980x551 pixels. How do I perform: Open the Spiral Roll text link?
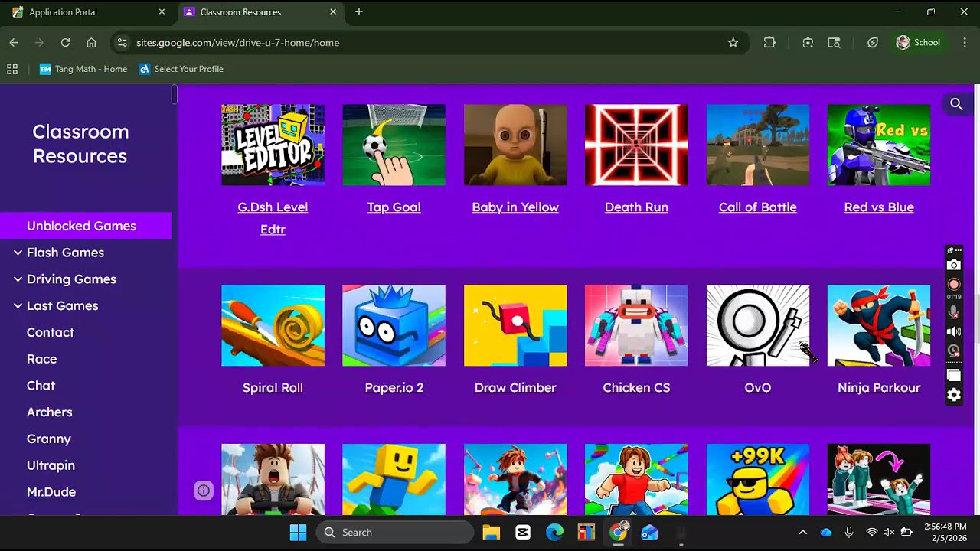tap(273, 388)
